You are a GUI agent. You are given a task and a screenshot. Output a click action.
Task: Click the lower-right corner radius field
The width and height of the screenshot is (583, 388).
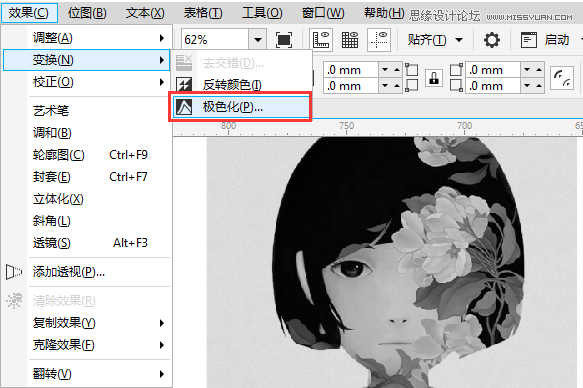tap(493, 86)
